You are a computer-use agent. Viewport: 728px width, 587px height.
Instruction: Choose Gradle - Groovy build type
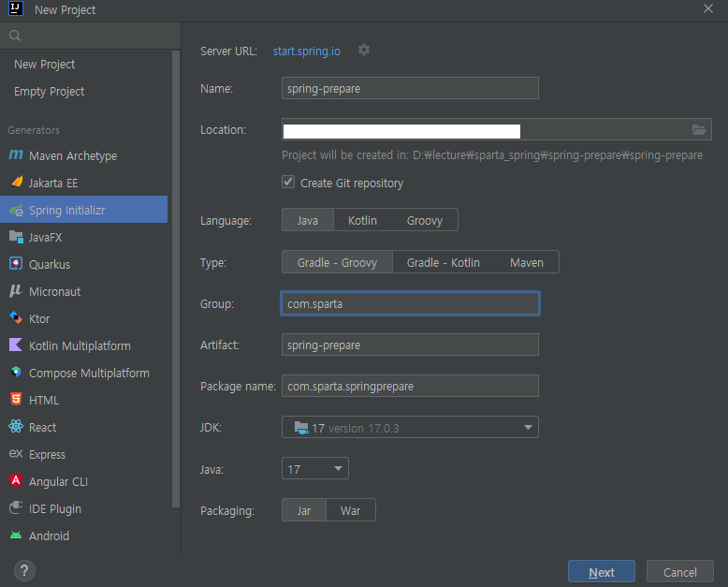pyautogui.click(x=337, y=262)
